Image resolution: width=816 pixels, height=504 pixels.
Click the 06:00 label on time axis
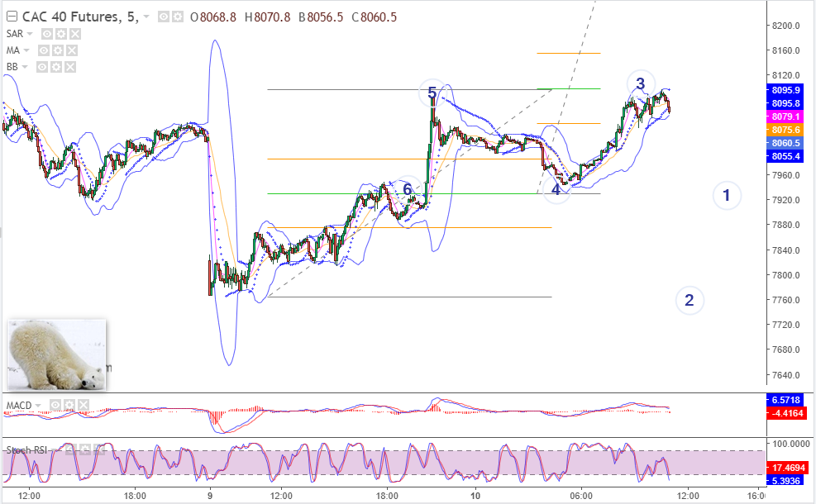[580, 496]
